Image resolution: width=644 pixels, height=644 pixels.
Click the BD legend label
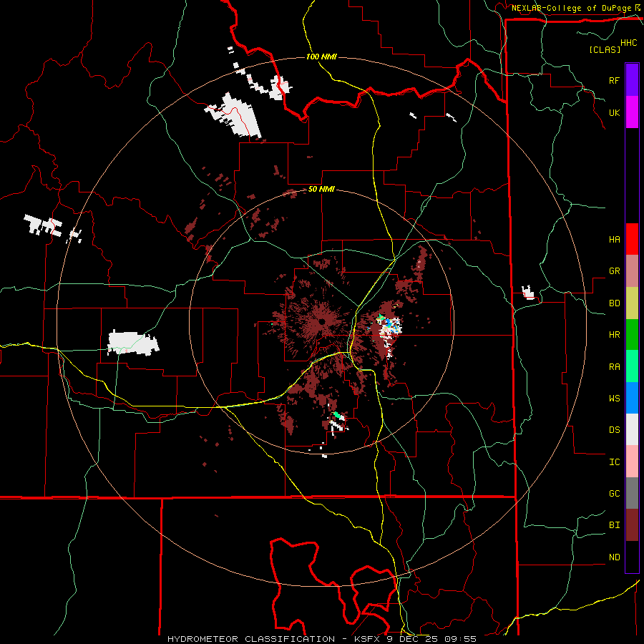pyautogui.click(x=614, y=303)
